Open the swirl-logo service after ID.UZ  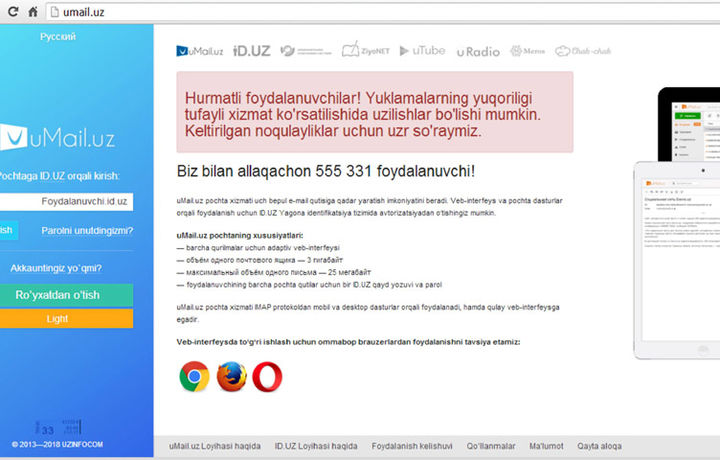[x=306, y=51]
